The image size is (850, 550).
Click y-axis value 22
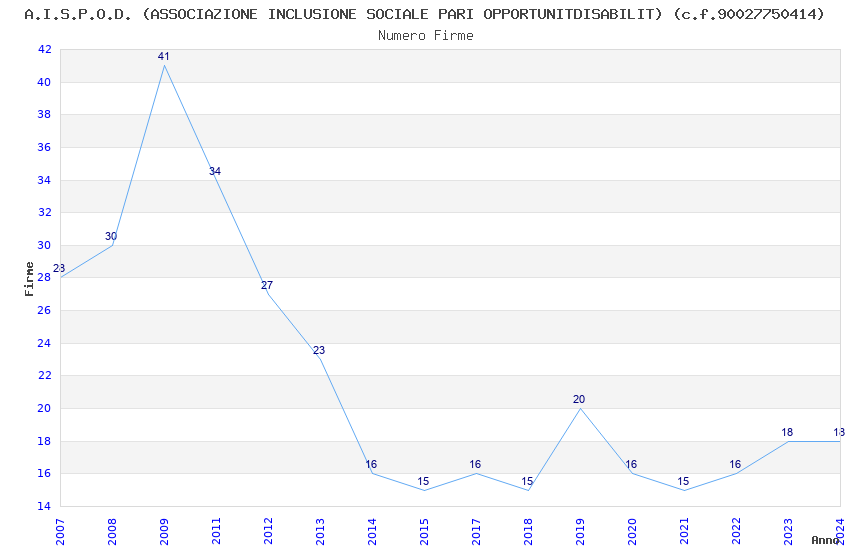44,376
